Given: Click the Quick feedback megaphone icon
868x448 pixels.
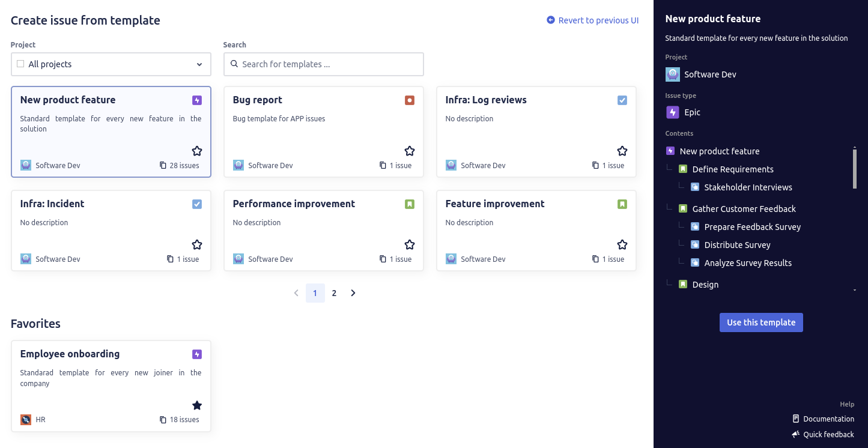Looking at the screenshot, I should point(795,434).
